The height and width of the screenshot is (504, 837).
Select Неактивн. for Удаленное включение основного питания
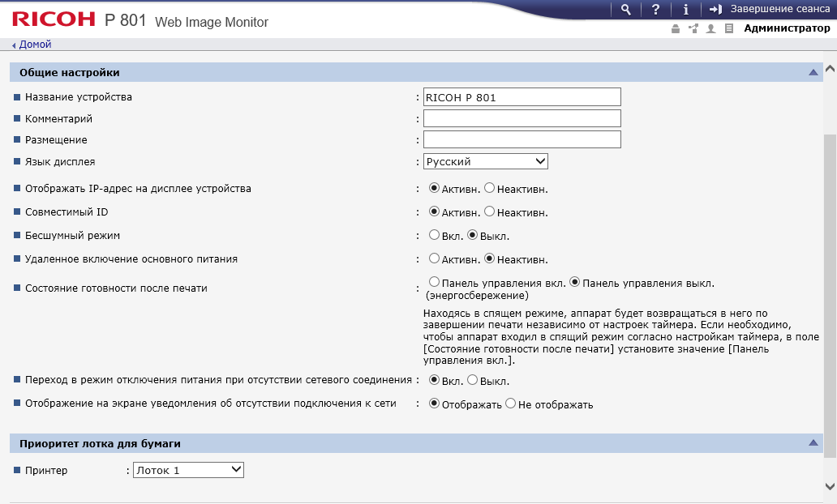tap(490, 258)
